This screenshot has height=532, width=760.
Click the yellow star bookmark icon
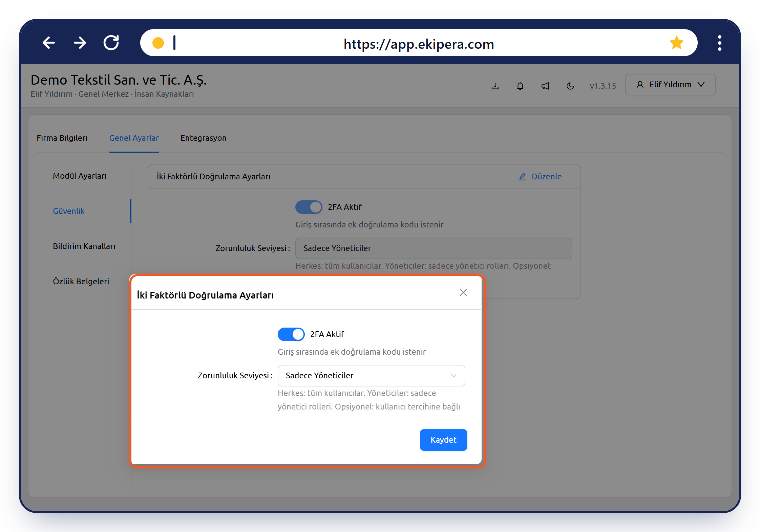[x=676, y=43]
